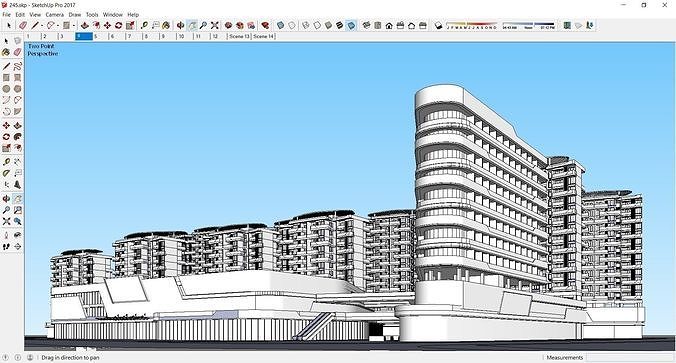Select the Dimension tool in the left palette
This screenshot has width=676, height=363.
[17, 162]
